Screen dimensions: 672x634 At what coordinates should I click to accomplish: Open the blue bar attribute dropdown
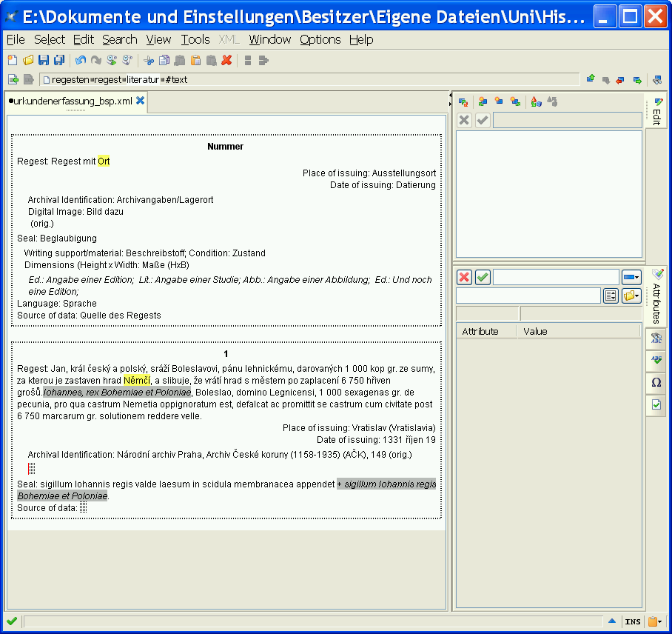pos(631,277)
